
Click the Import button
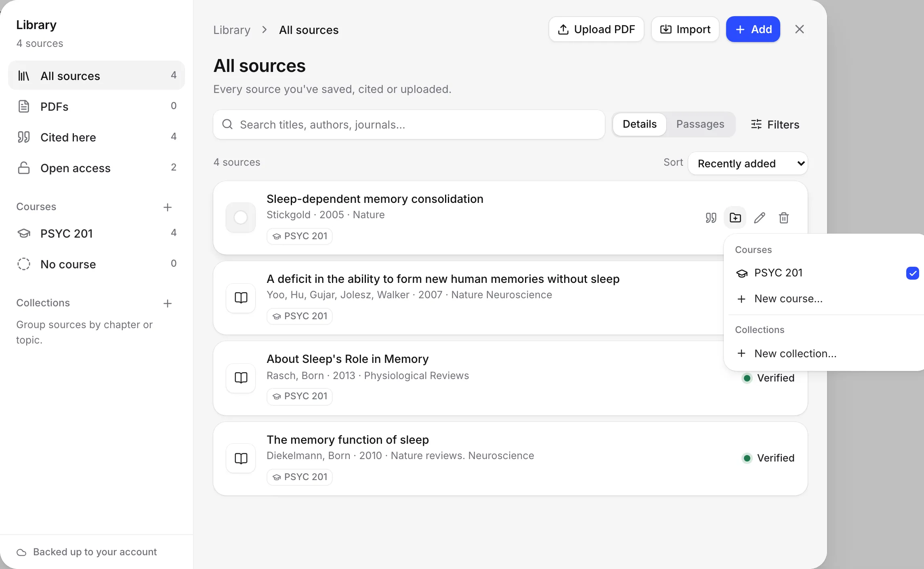[685, 29]
